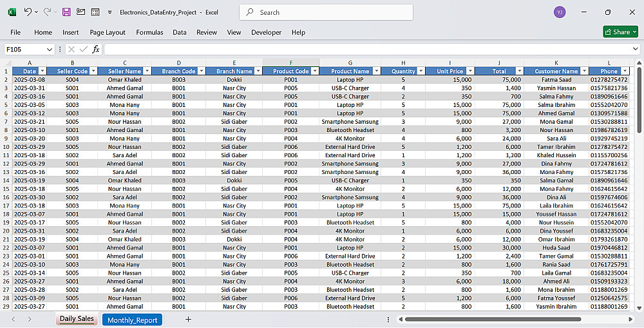The height and width of the screenshot is (328, 644).
Task: Click the three-dot handle beside the horizontal scrollbar
Action: click(x=388, y=320)
